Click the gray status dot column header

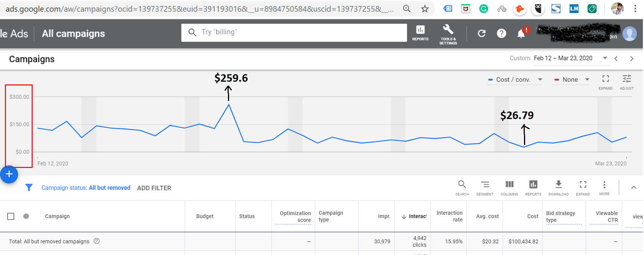coord(26,216)
